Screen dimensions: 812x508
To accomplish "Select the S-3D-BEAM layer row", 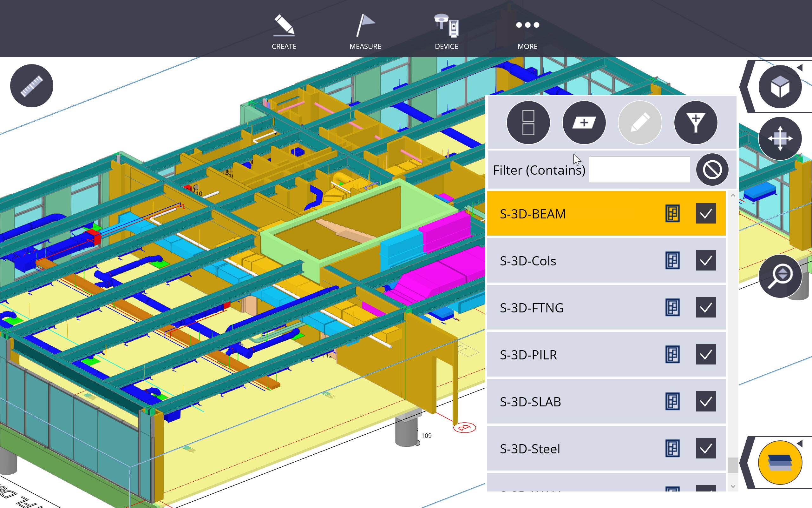I will tap(606, 214).
